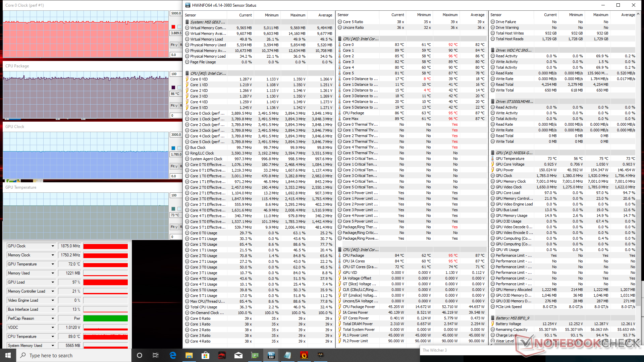The width and height of the screenshot is (644, 362).
Task: Click the GPU [#1] NVIDIA group header icon
Action: click(493, 153)
